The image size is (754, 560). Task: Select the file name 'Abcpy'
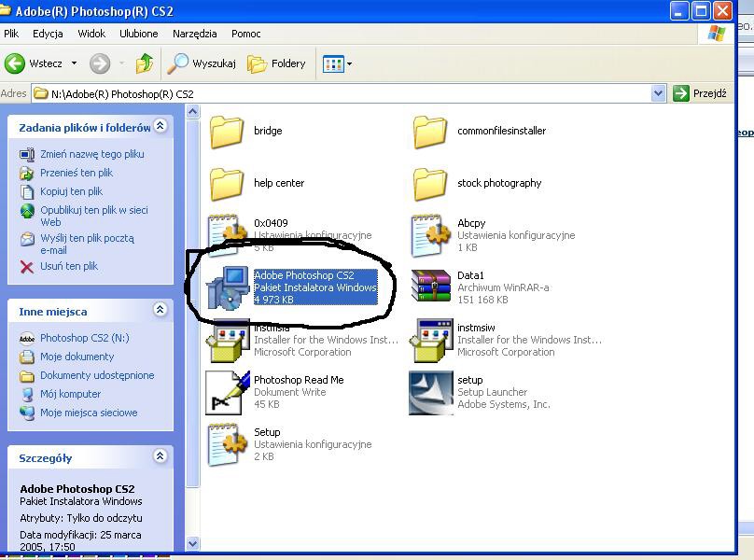(x=471, y=223)
